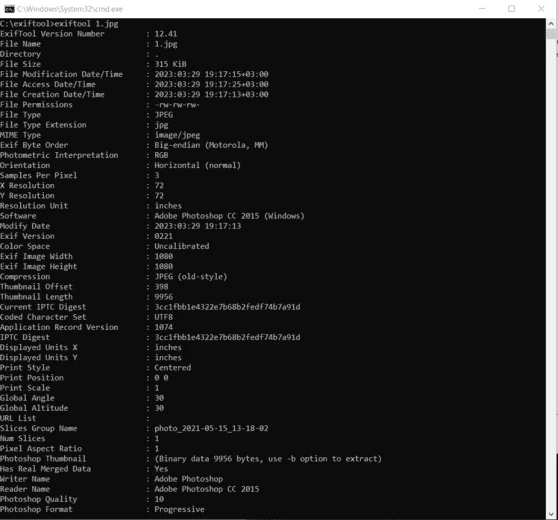This screenshot has width=558, height=520.
Task: Click the Exif Byte Order Big-endian value
Action: click(211, 145)
